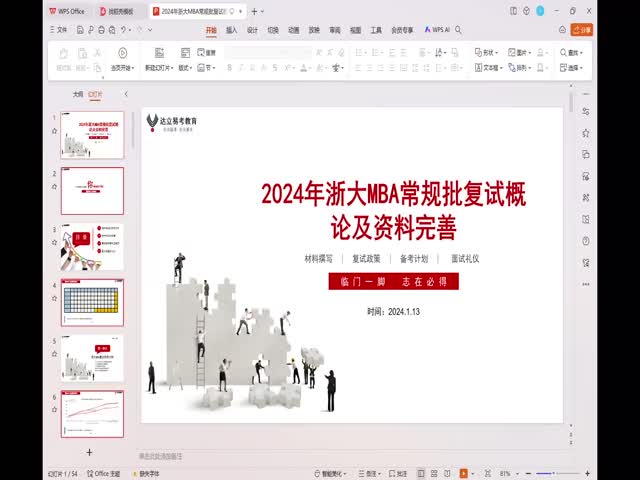Click the slide title 2024年浙大MBA常规批复试概论
Image resolution: width=640 pixels, height=480 pixels.
point(393,211)
